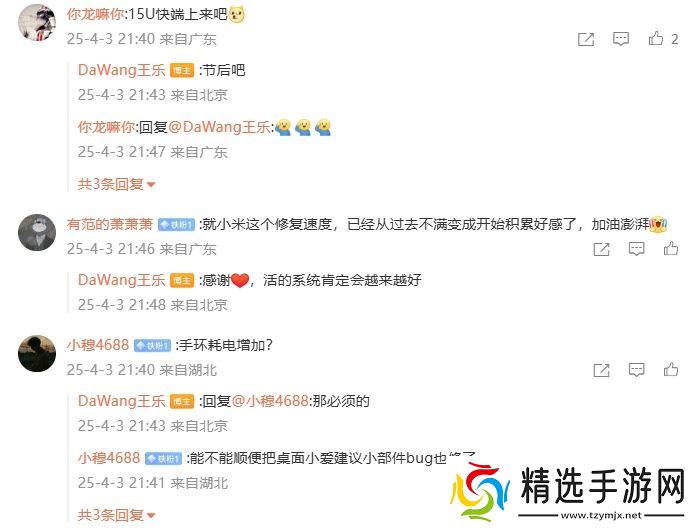The width and height of the screenshot is (696, 528).
Task: Click the @DaWang王乐 mention in reply
Action: [219, 127]
